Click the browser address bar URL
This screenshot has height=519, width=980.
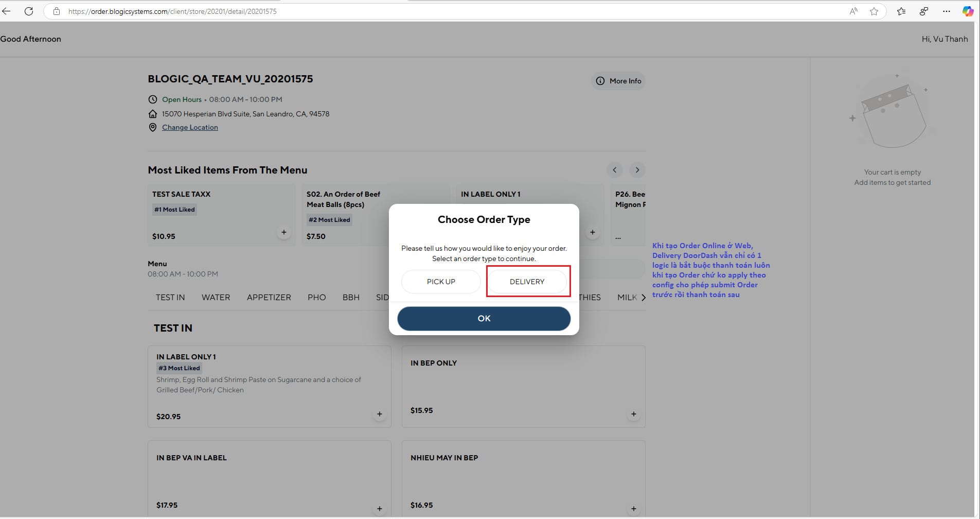(x=172, y=11)
